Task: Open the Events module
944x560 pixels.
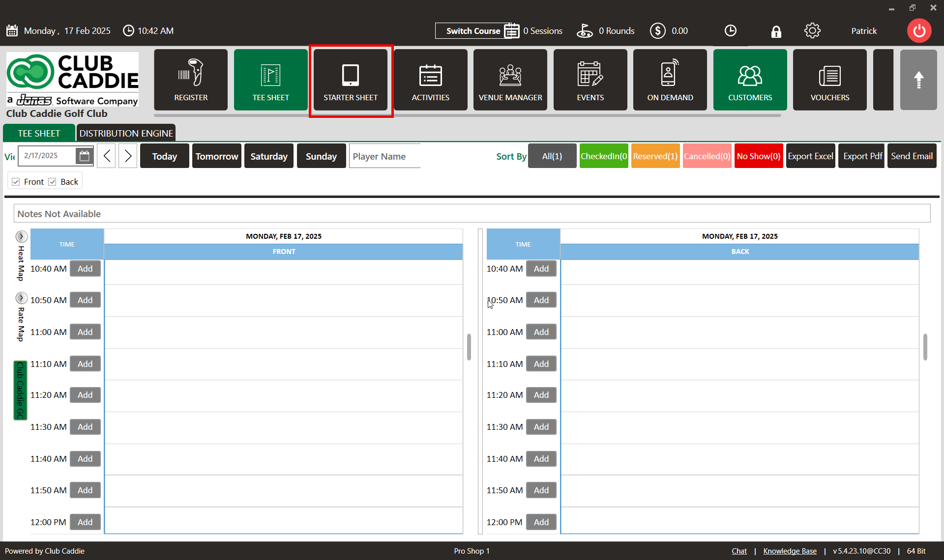Action: click(x=590, y=80)
